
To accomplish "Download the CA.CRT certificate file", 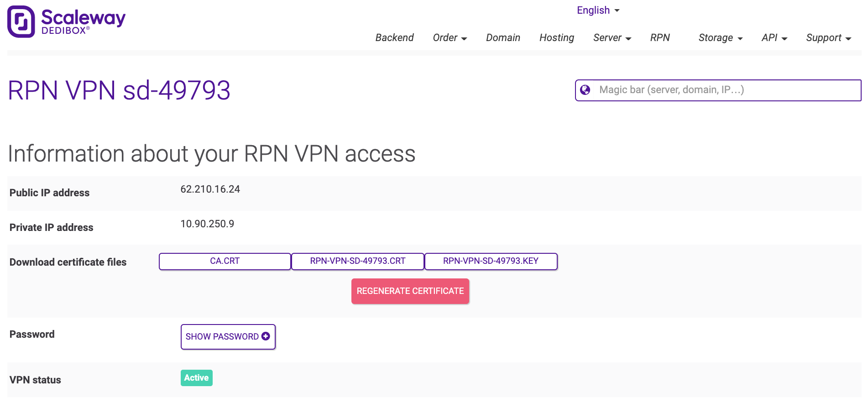I will pyautogui.click(x=225, y=261).
